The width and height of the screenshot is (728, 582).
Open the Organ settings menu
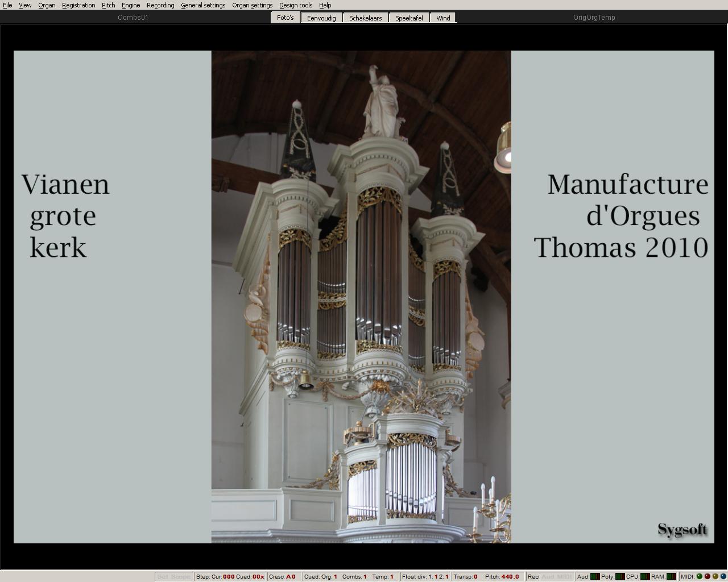252,5
